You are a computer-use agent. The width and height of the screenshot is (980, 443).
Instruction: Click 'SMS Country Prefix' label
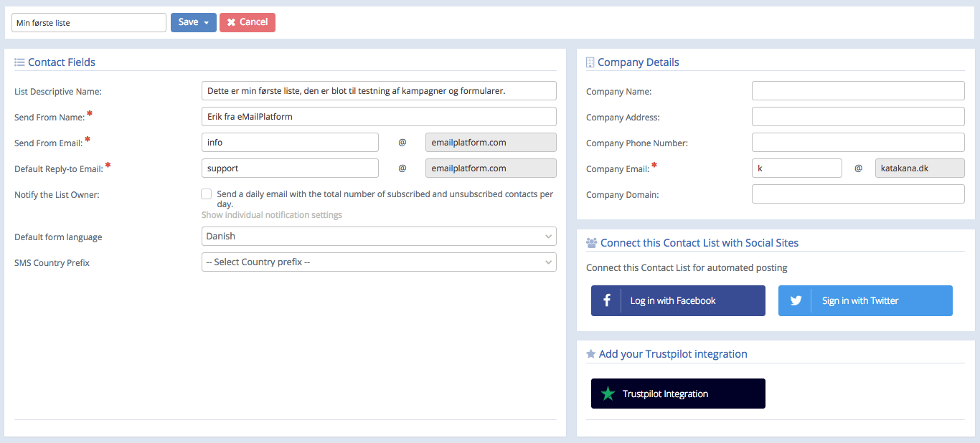(x=52, y=263)
